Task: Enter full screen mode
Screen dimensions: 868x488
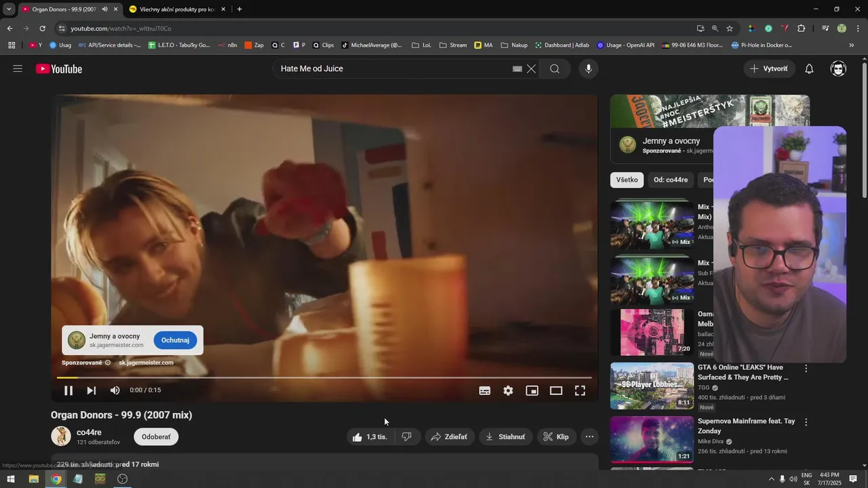Action: 580,390
